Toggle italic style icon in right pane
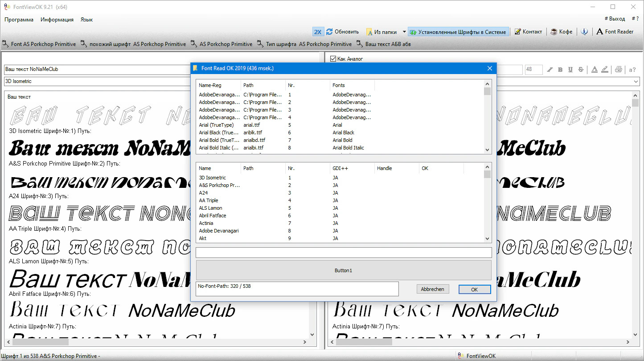 pos(550,70)
